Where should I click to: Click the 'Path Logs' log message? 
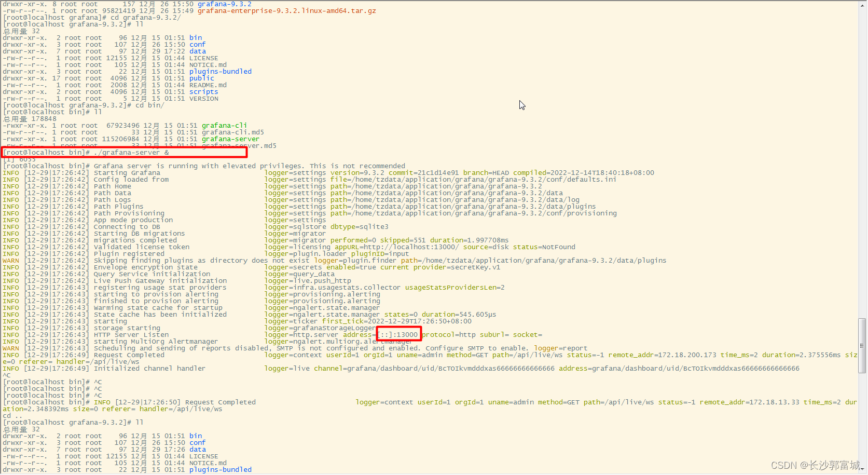tap(113, 200)
